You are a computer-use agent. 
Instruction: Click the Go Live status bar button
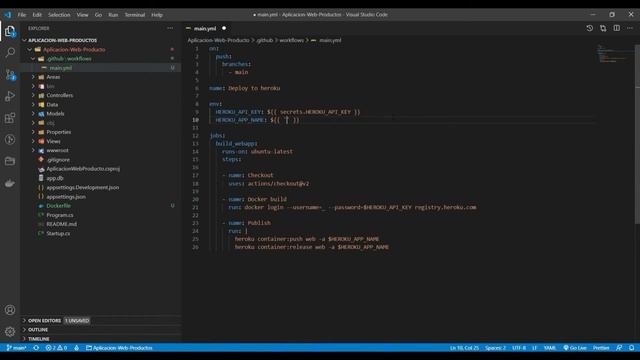[575, 348]
